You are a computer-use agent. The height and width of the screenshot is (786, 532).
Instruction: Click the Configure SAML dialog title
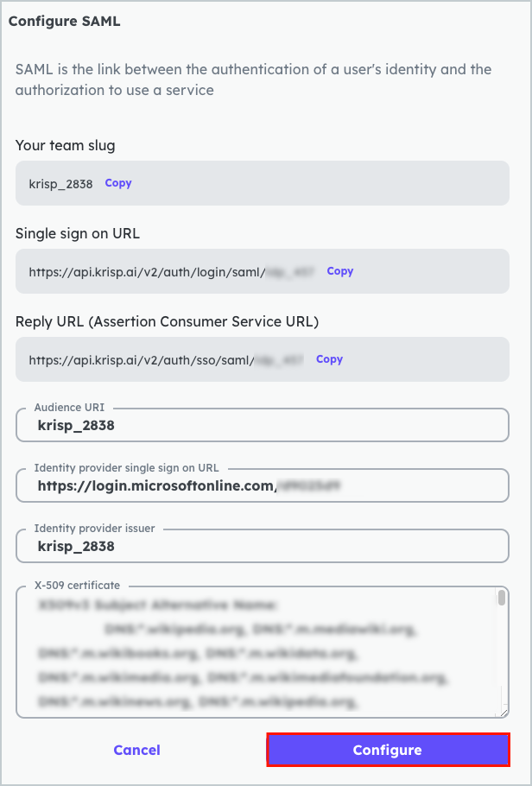point(64,22)
